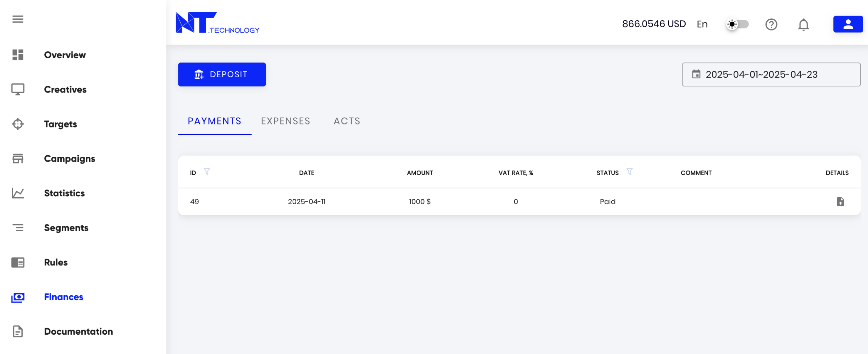Go to Overview in sidebar
This screenshot has width=868, height=354.
65,55
